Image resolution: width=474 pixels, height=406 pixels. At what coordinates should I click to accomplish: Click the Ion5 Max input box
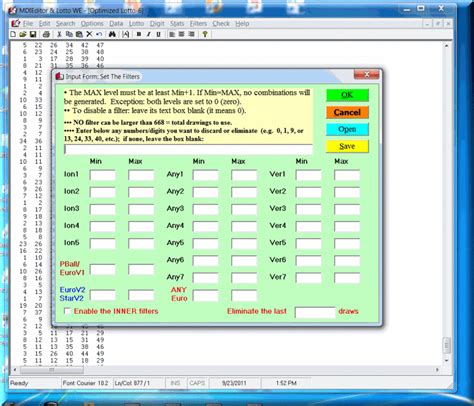coord(141,243)
